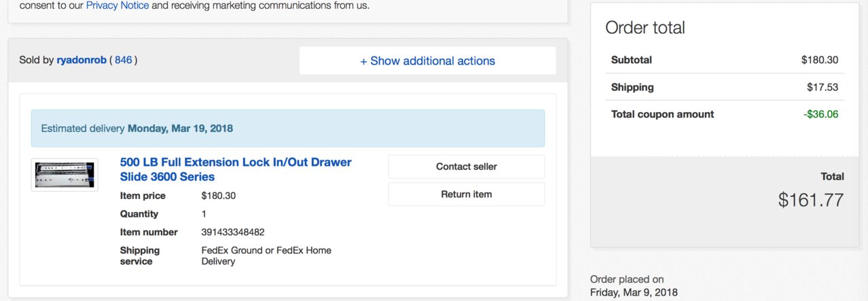Click the Contact seller button
Image resolution: width=868 pixels, height=301 pixels.
pos(467,166)
